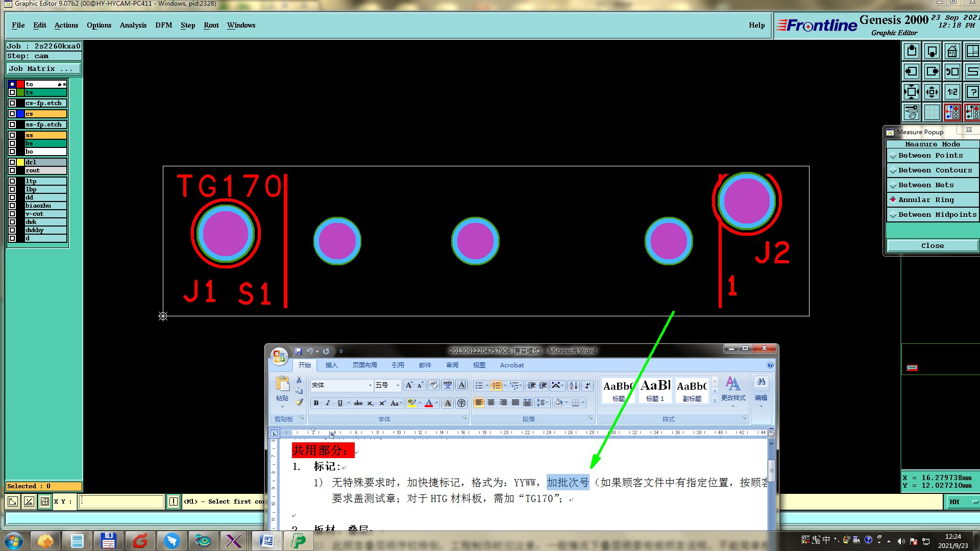Expand the font size dropdown 五号
The image size is (980, 551).
[398, 385]
